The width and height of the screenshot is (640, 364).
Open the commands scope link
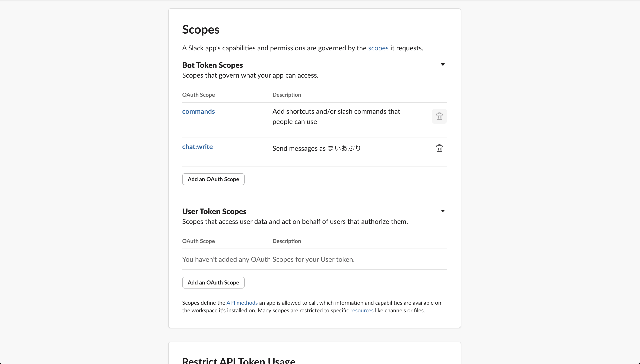tap(198, 111)
